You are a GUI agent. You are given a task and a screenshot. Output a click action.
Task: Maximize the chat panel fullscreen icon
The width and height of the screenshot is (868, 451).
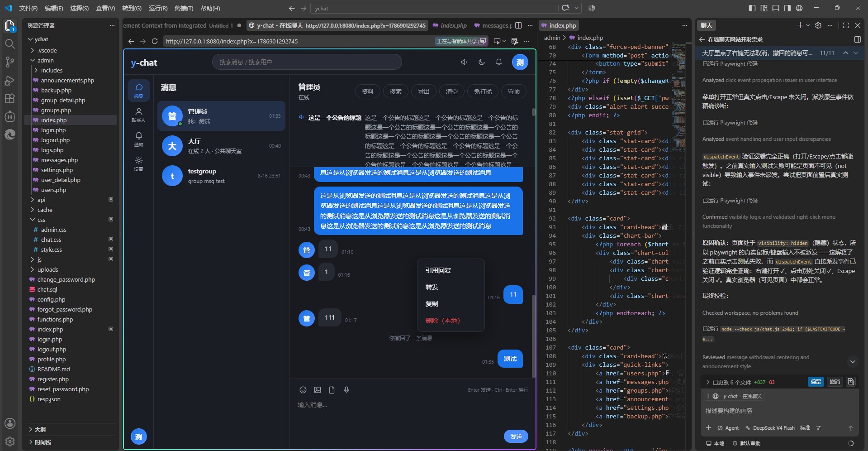coord(846,25)
